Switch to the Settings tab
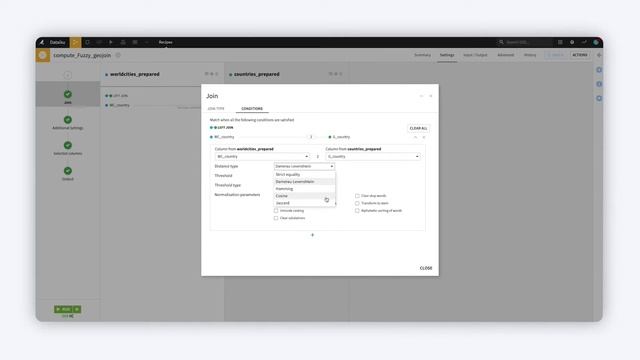 click(447, 55)
